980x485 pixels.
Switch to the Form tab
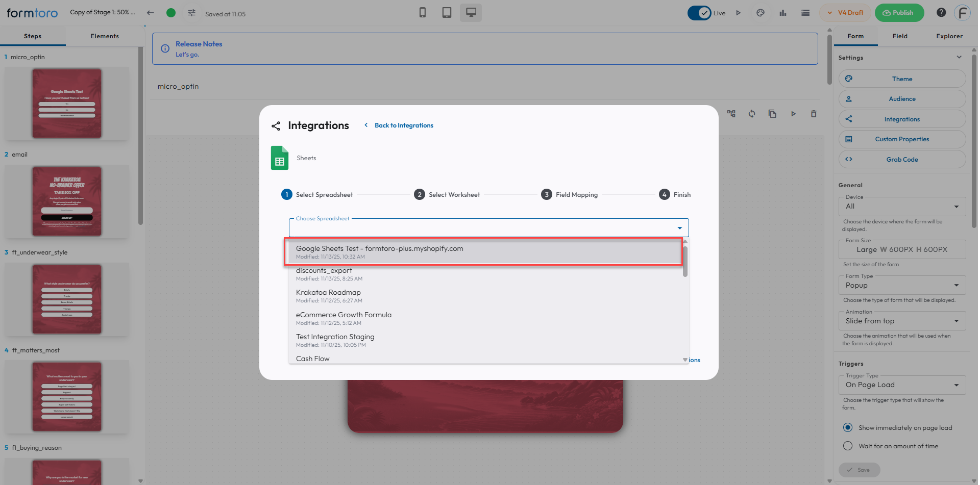855,36
